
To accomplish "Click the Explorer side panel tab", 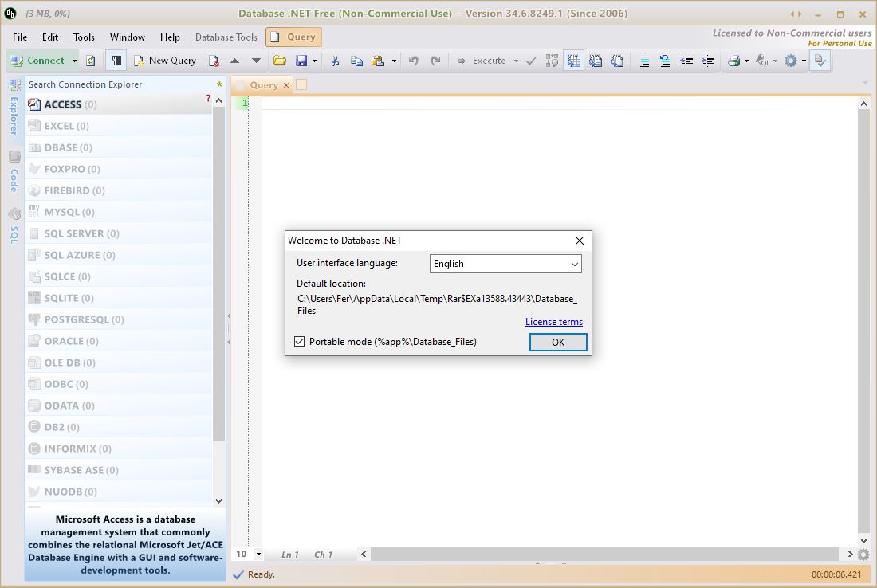I will 14,108.
